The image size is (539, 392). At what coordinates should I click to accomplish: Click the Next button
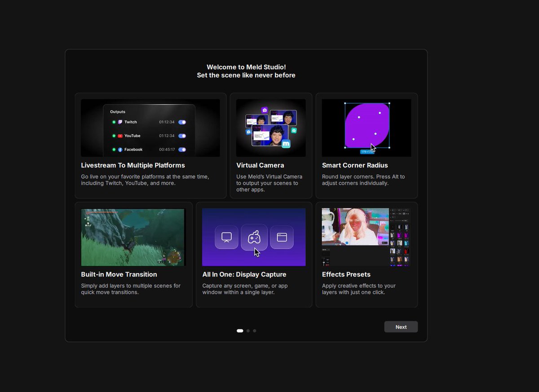click(x=401, y=327)
